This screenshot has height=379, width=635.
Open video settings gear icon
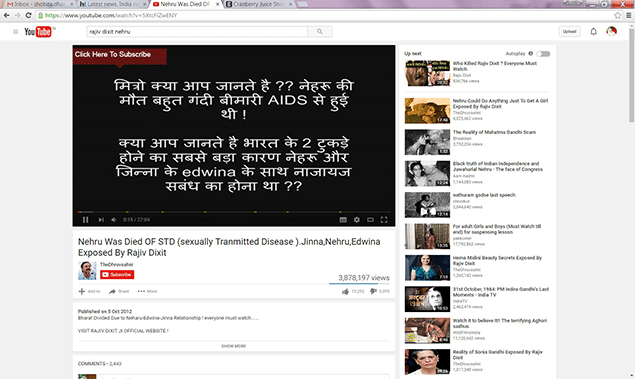coord(356,219)
